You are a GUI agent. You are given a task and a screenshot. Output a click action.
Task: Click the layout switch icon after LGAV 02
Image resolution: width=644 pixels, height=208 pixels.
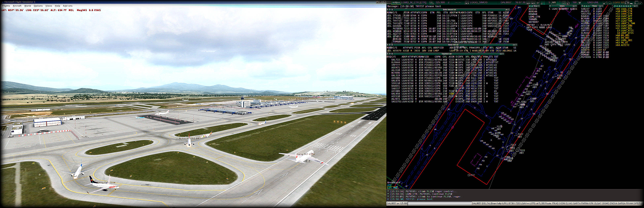627,2
